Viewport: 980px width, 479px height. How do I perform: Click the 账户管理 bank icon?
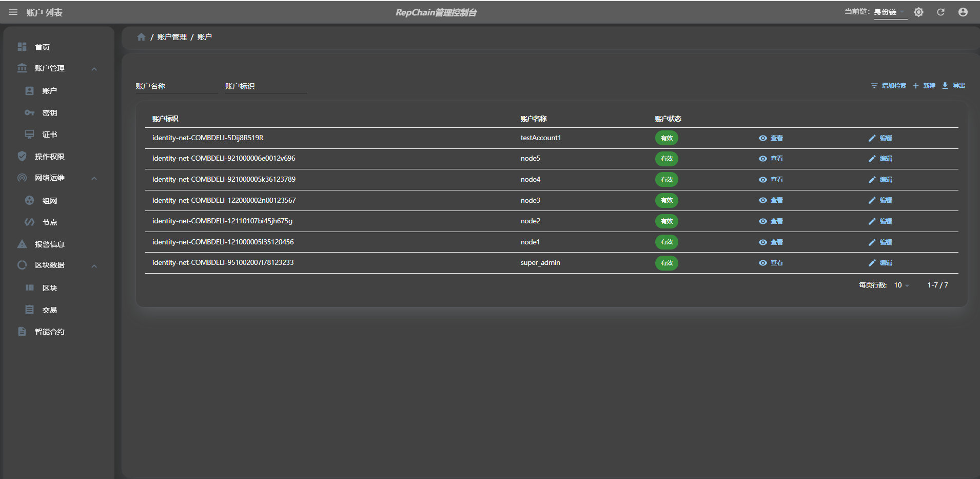[x=22, y=68]
